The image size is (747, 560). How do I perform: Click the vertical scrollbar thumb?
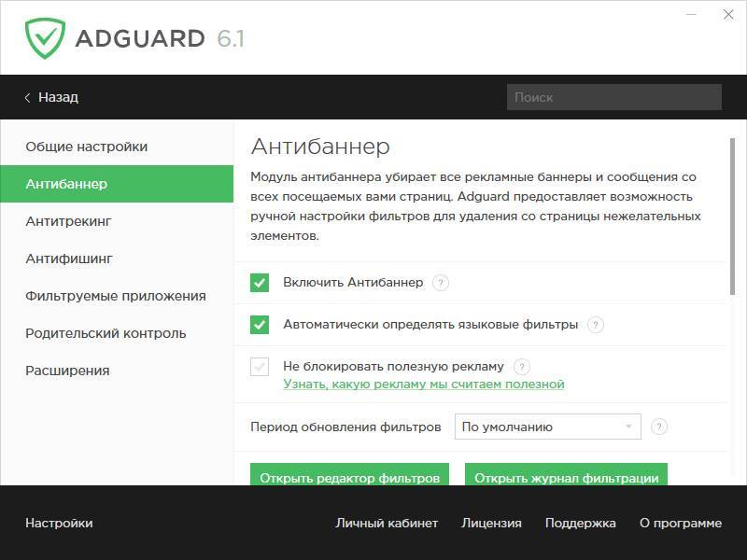click(x=733, y=217)
